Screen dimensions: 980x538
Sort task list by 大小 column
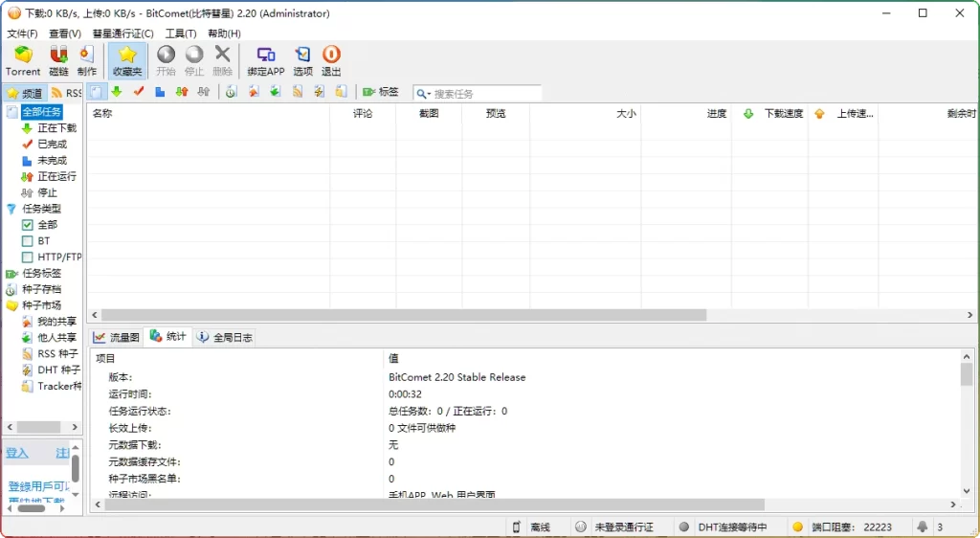click(586, 113)
